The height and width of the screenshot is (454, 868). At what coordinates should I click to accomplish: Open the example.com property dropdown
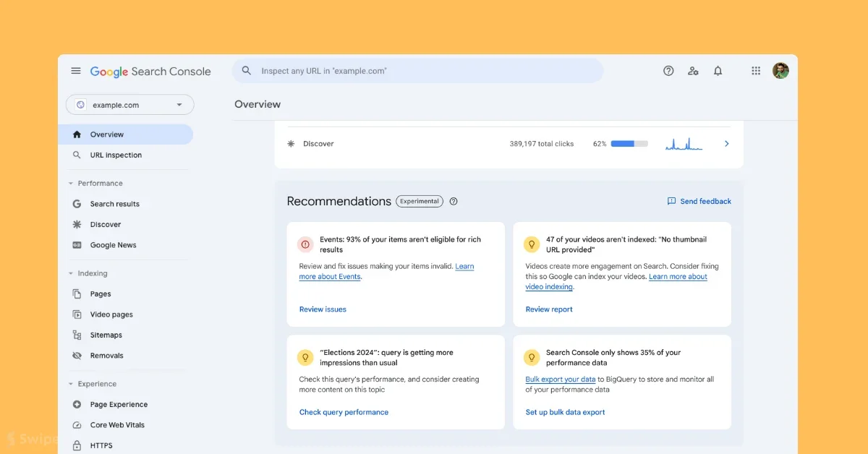(x=130, y=105)
